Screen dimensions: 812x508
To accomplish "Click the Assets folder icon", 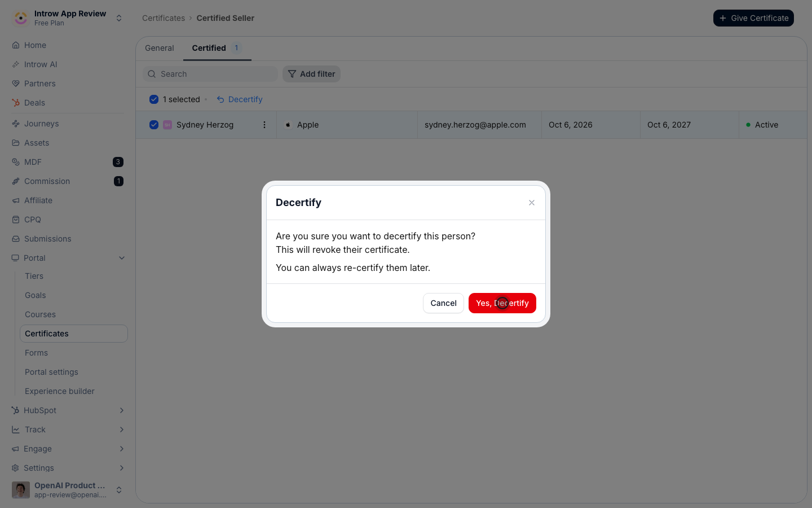I will [x=16, y=143].
